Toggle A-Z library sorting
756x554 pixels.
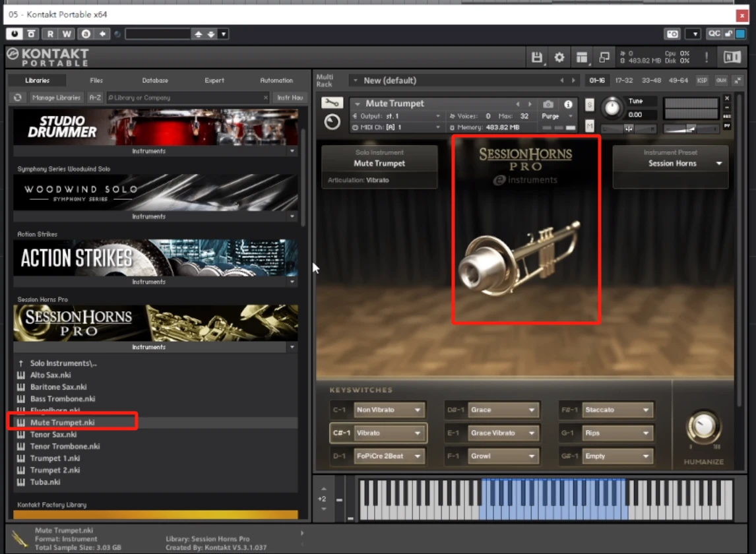pyautogui.click(x=95, y=98)
